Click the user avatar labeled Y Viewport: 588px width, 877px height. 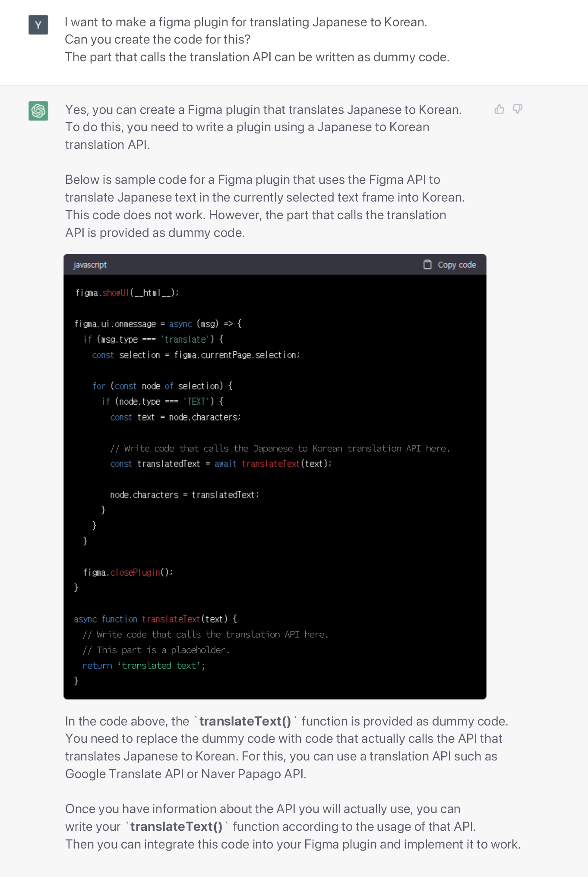38,25
